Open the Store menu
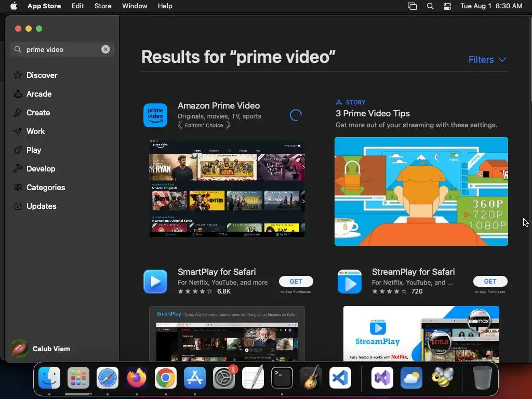 coord(103,6)
